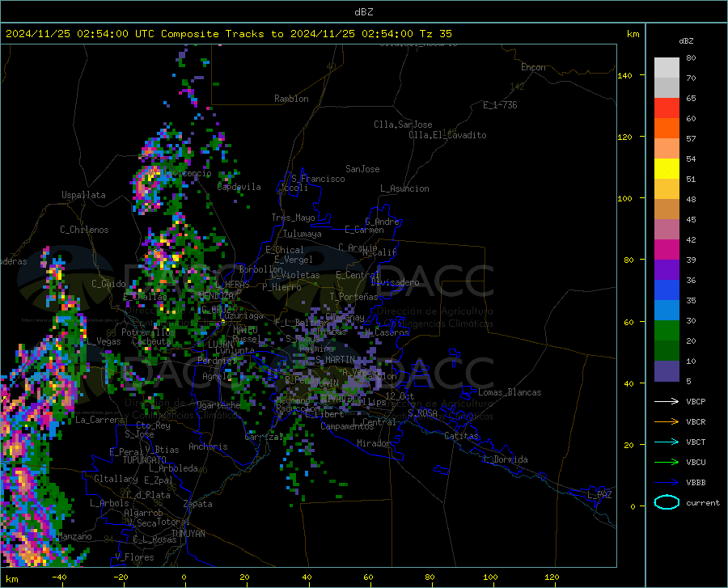Click the S_MARTIN map label
728x588 pixels.
pos(335,360)
